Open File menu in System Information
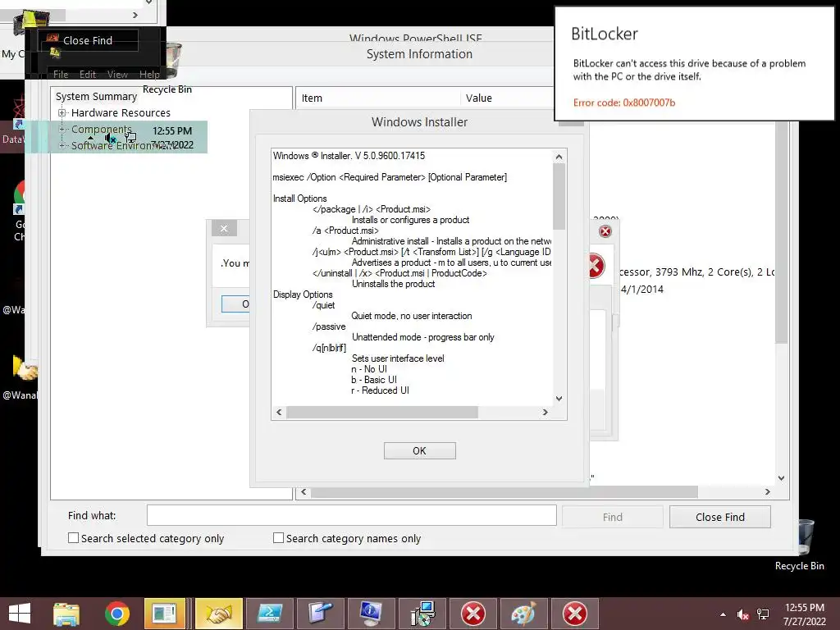 (61, 75)
